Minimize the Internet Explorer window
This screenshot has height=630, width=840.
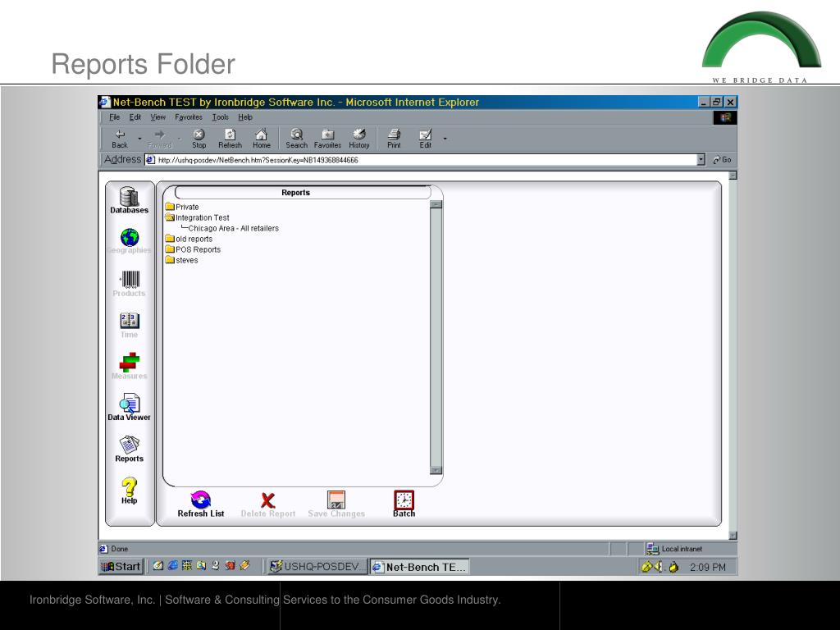[705, 102]
